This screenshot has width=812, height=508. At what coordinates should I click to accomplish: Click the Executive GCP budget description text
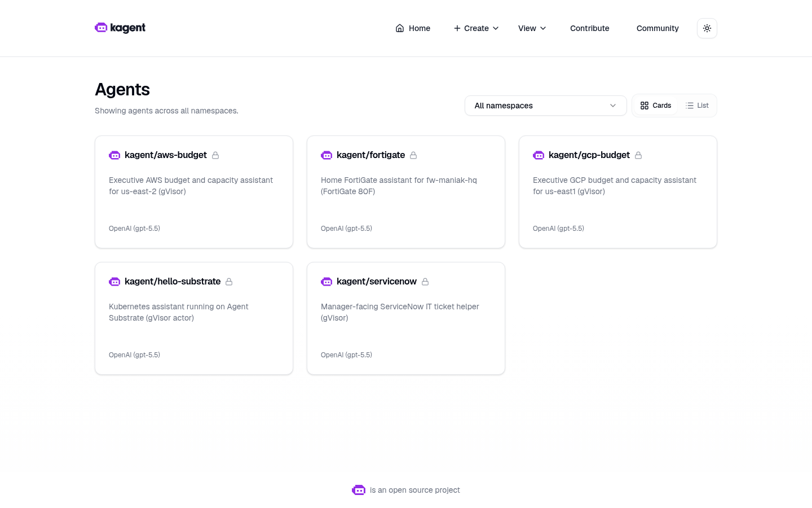[615, 186]
